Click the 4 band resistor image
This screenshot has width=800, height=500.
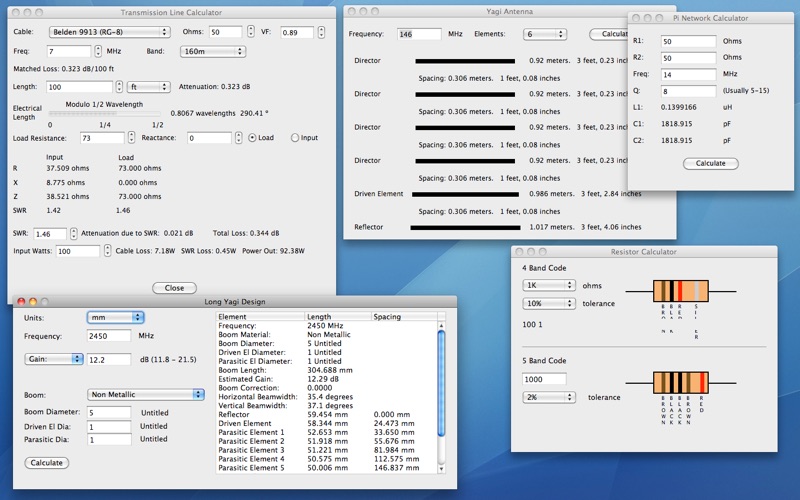(x=681, y=291)
